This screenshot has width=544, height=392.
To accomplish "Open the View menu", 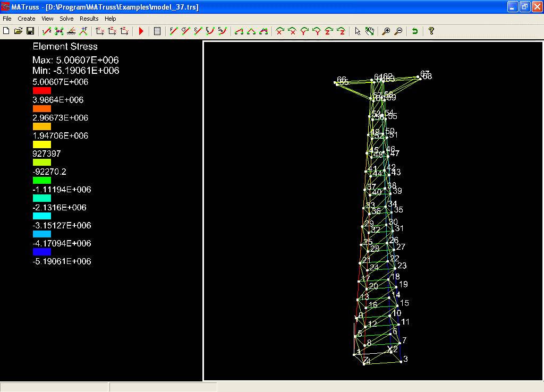I will pyautogui.click(x=47, y=19).
